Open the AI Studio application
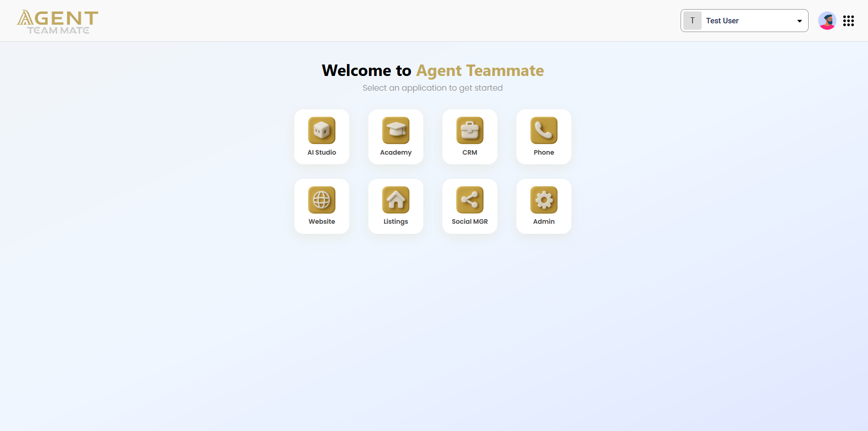Image resolution: width=868 pixels, height=431 pixels. (x=321, y=136)
